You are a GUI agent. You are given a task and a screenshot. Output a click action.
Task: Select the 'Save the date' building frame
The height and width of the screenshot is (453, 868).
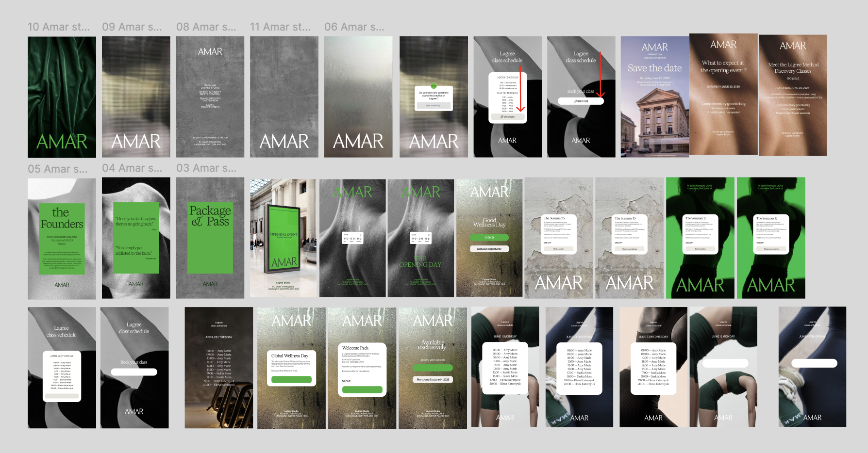point(655,97)
